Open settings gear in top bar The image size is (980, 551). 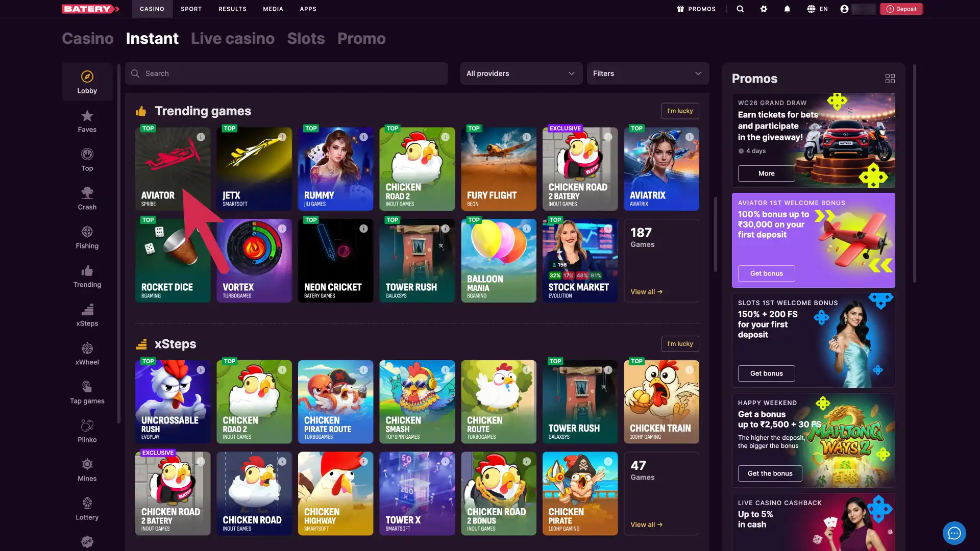pos(764,9)
